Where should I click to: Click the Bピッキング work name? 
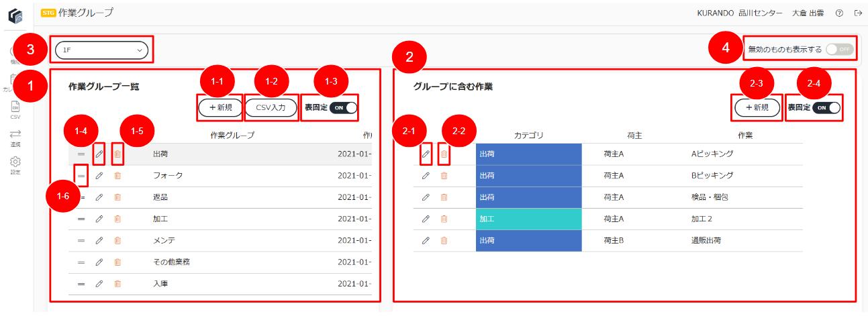(x=712, y=176)
